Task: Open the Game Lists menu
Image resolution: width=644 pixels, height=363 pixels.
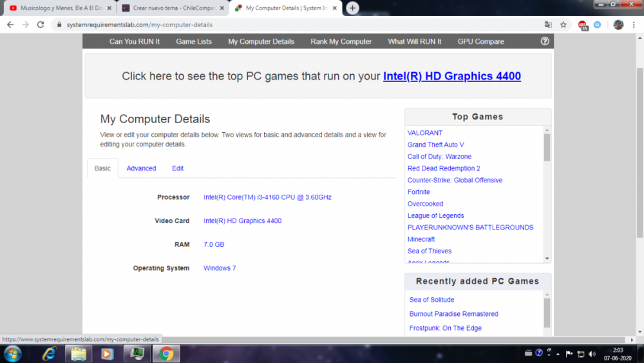Action: (x=194, y=41)
